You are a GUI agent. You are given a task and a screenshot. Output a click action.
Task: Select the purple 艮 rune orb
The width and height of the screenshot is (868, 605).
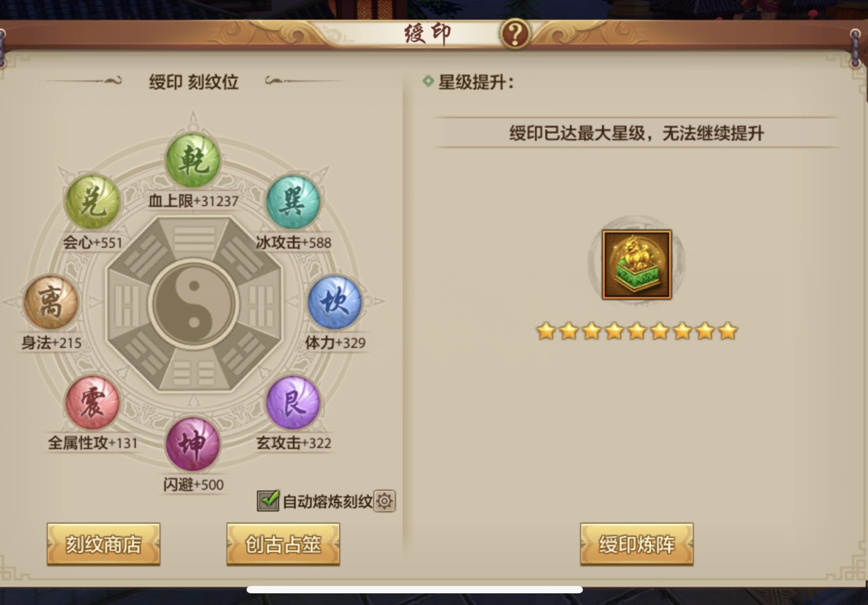click(293, 402)
